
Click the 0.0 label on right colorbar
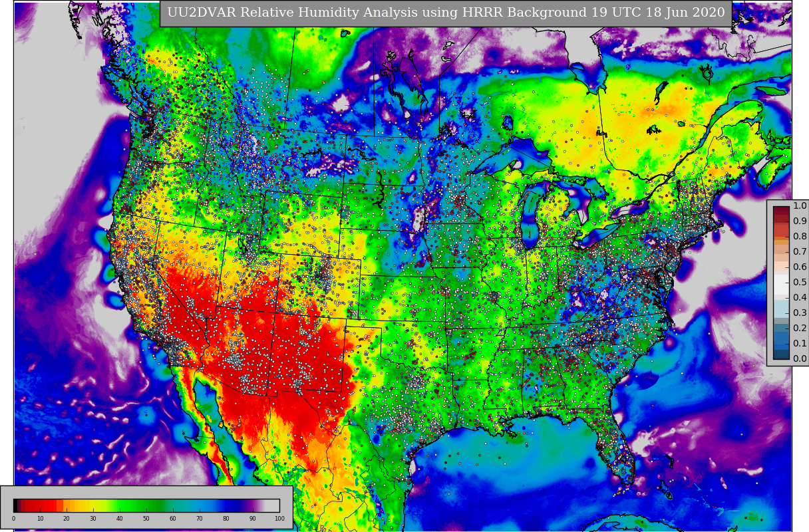coord(800,359)
